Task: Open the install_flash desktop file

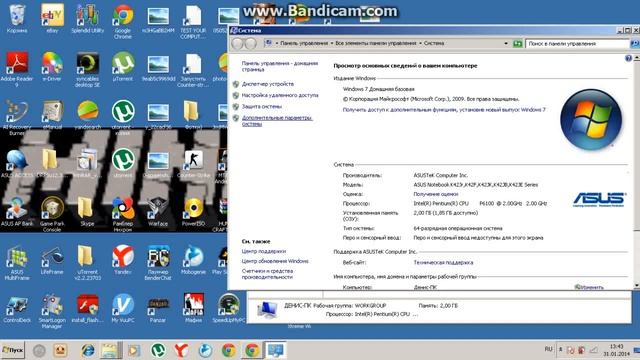Action: point(87,308)
